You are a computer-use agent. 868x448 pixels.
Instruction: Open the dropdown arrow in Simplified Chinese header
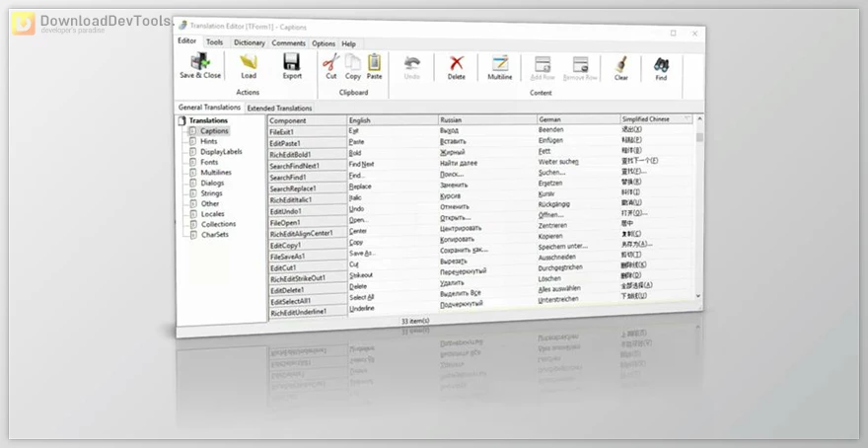(x=687, y=118)
